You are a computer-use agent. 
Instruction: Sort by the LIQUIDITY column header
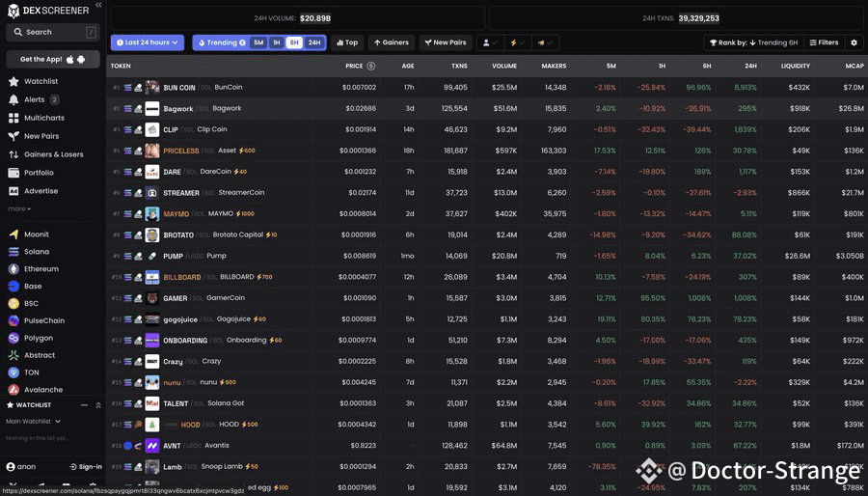point(795,66)
